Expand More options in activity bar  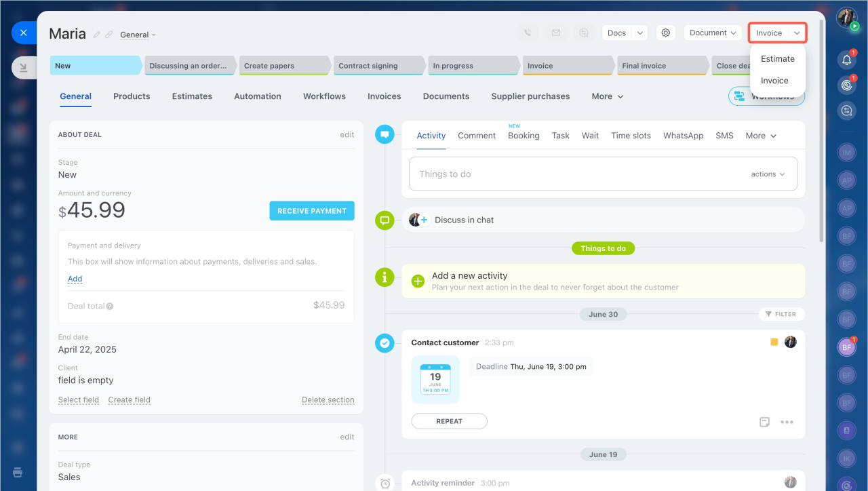pos(761,136)
